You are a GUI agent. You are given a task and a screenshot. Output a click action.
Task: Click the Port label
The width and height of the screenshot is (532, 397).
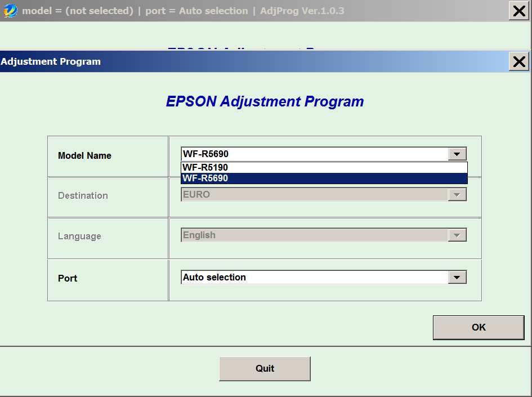tap(68, 278)
